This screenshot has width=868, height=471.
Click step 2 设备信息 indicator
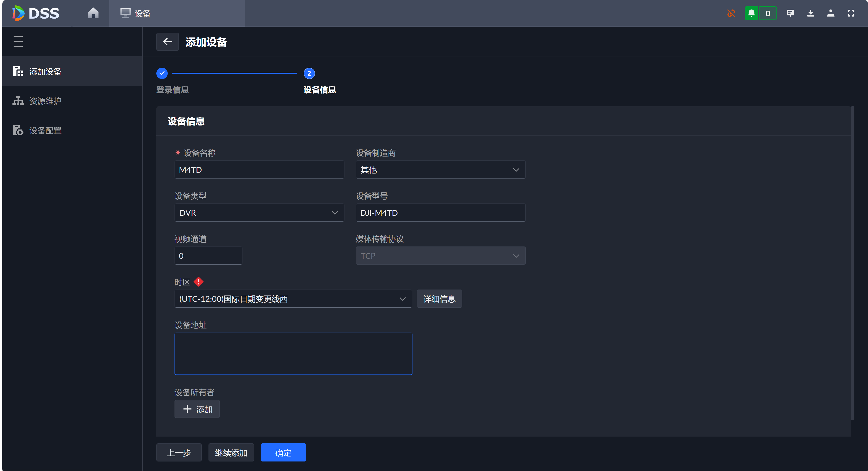(x=309, y=73)
